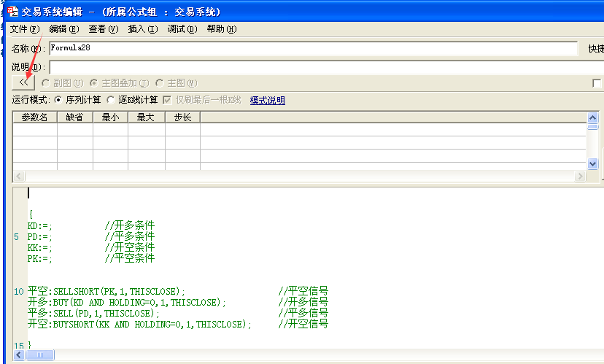Click the parameter table scroll left arrow
This screenshot has width=604, height=364.
click(19, 177)
